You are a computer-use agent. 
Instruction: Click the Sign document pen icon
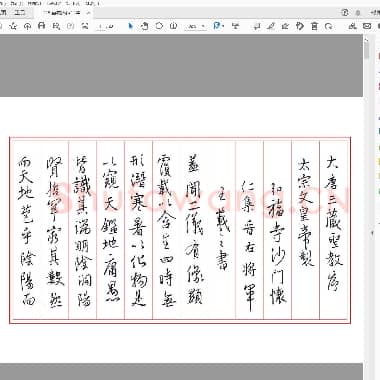(x=285, y=26)
